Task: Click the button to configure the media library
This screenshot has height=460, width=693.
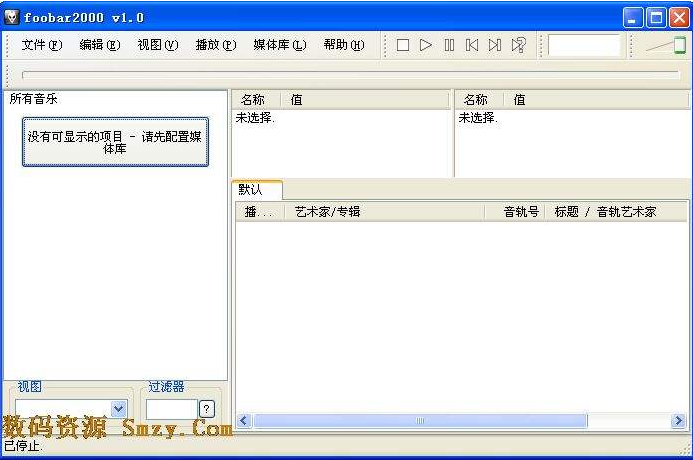Action: click(115, 142)
